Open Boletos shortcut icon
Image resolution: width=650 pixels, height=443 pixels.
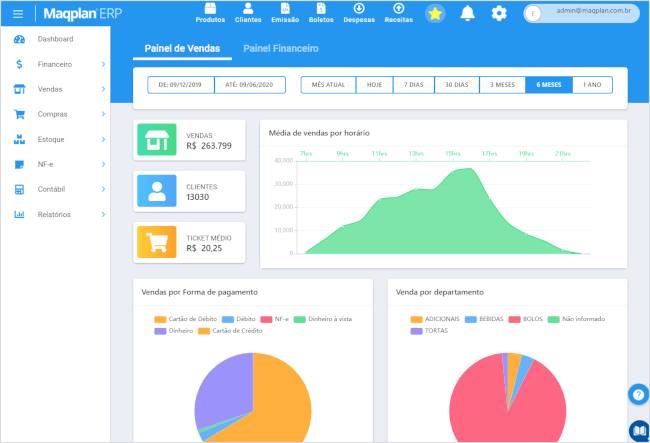click(321, 8)
